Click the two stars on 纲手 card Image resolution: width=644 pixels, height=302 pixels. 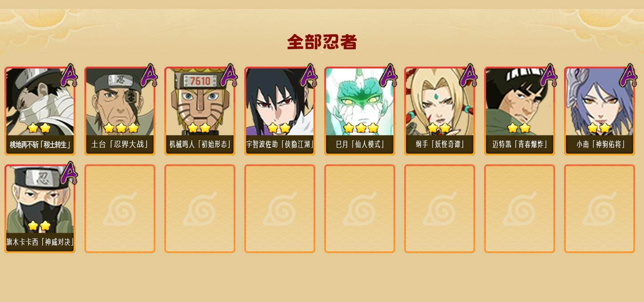click(439, 128)
